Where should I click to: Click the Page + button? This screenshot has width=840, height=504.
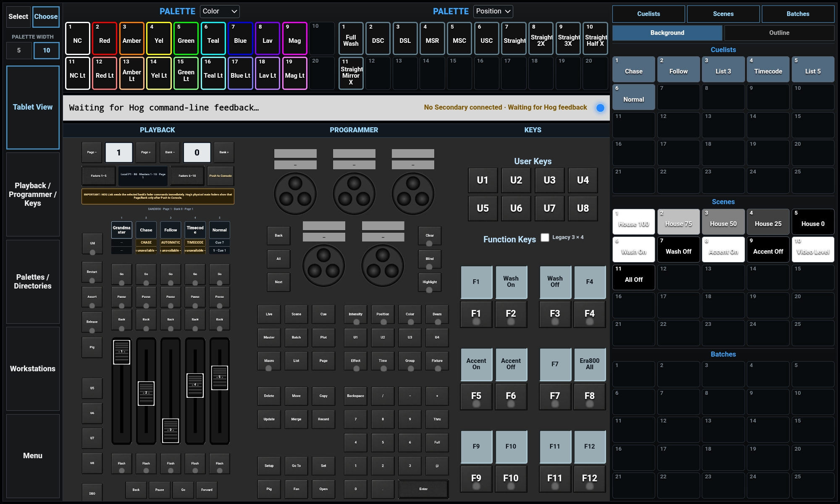146,152
